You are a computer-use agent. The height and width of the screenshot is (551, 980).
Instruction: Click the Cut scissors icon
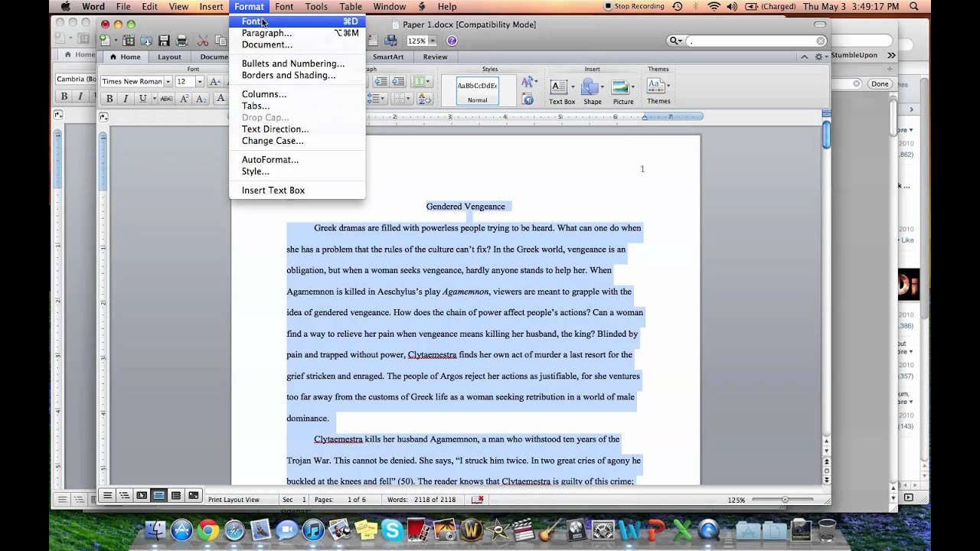[x=203, y=41]
